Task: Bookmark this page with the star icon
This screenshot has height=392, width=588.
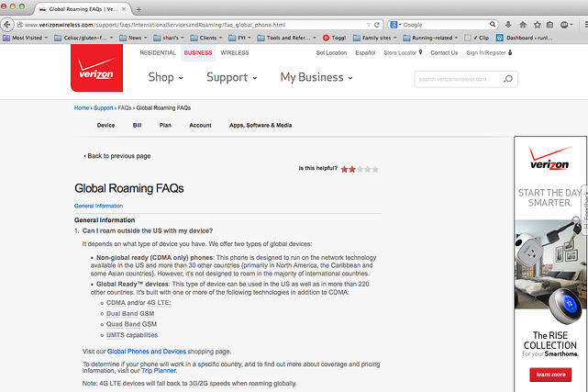Action: tap(538, 25)
